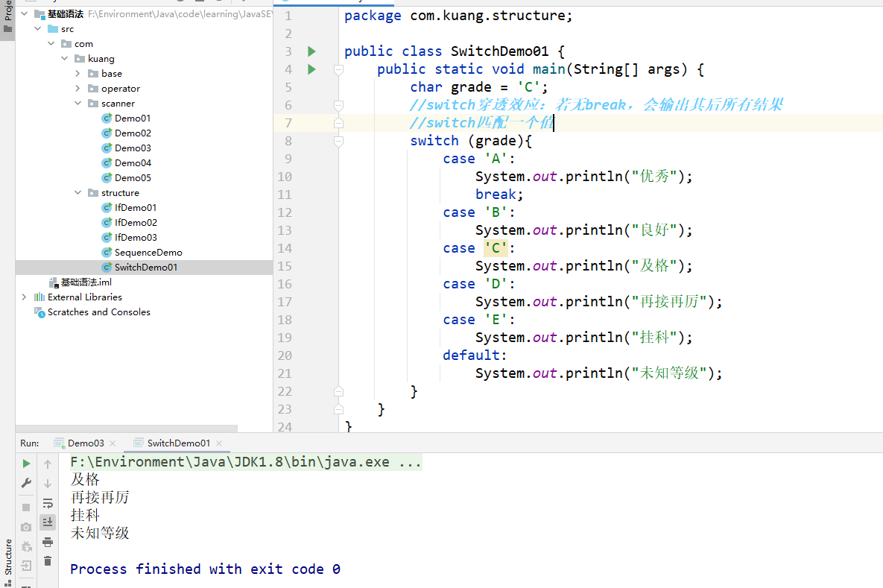Collapse the structure package chevron
883x588 pixels.
pos(77,192)
